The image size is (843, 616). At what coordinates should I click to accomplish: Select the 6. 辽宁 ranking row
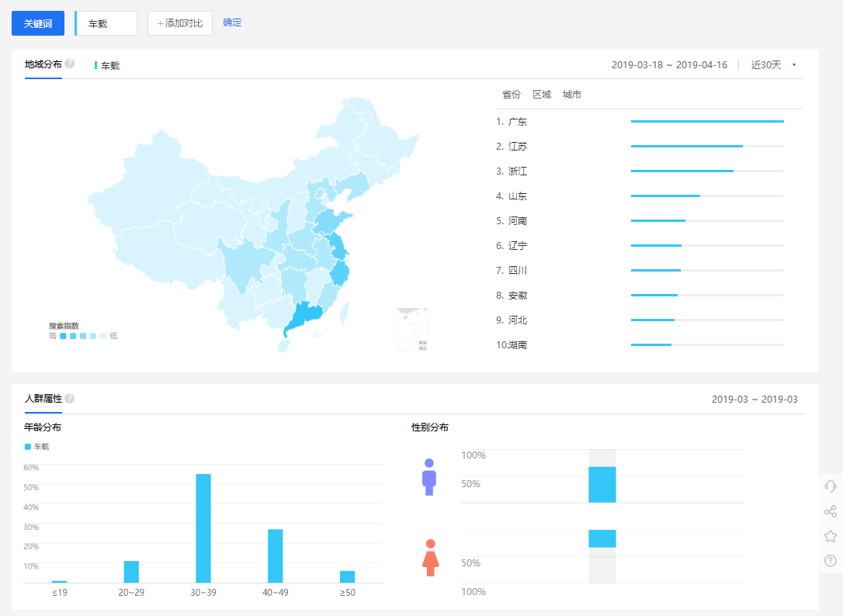pyautogui.click(x=640, y=246)
